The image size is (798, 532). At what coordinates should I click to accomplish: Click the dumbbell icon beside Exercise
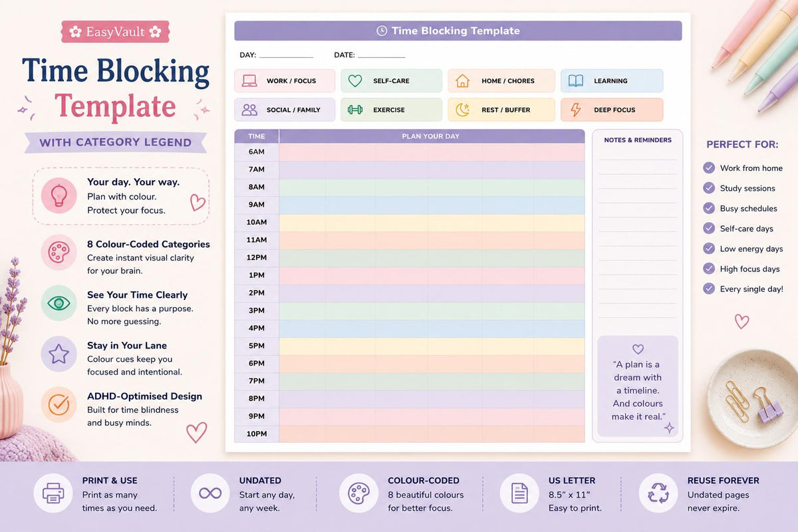coord(355,110)
